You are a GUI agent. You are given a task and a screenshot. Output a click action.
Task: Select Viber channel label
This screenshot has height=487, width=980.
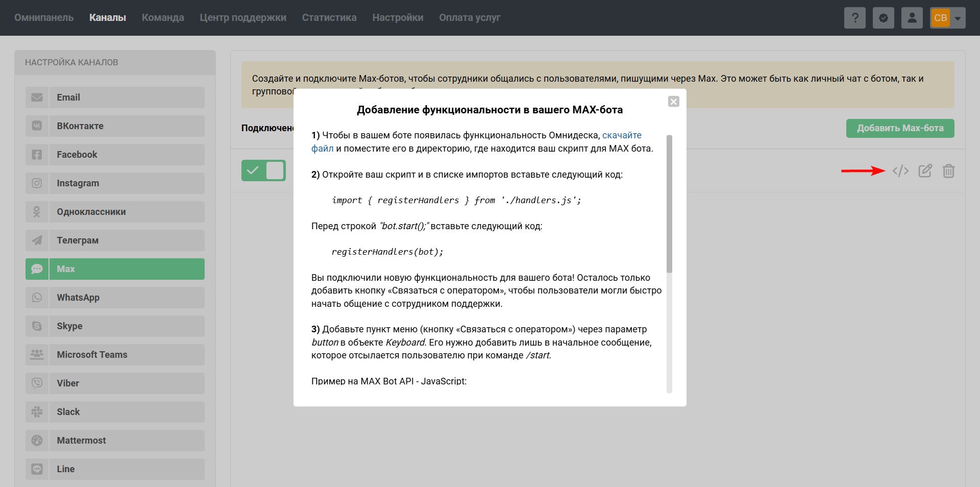click(68, 383)
